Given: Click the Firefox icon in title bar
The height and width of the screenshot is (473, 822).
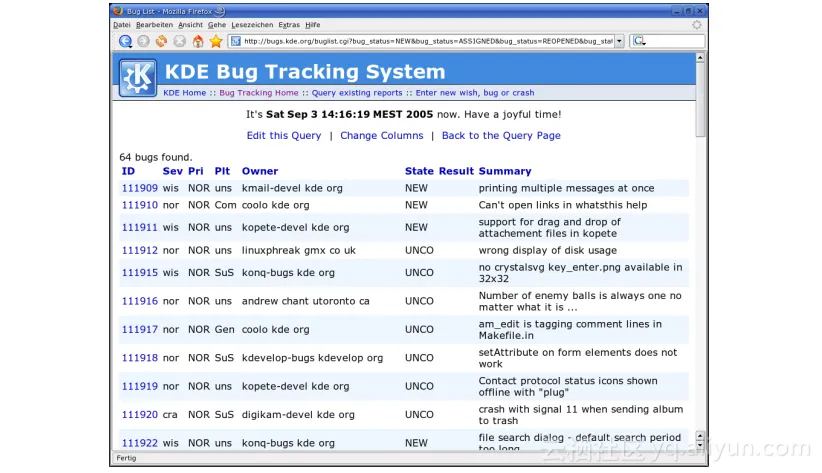Looking at the screenshot, I should [x=118, y=10].
